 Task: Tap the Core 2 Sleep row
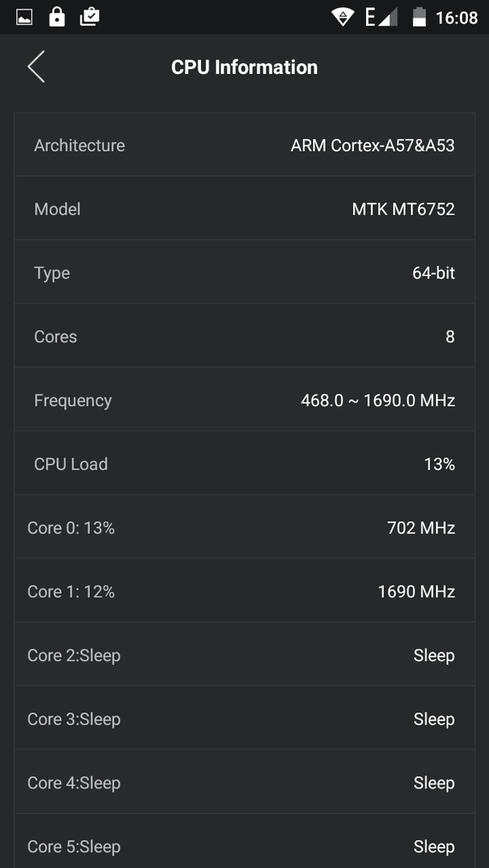tap(244, 655)
